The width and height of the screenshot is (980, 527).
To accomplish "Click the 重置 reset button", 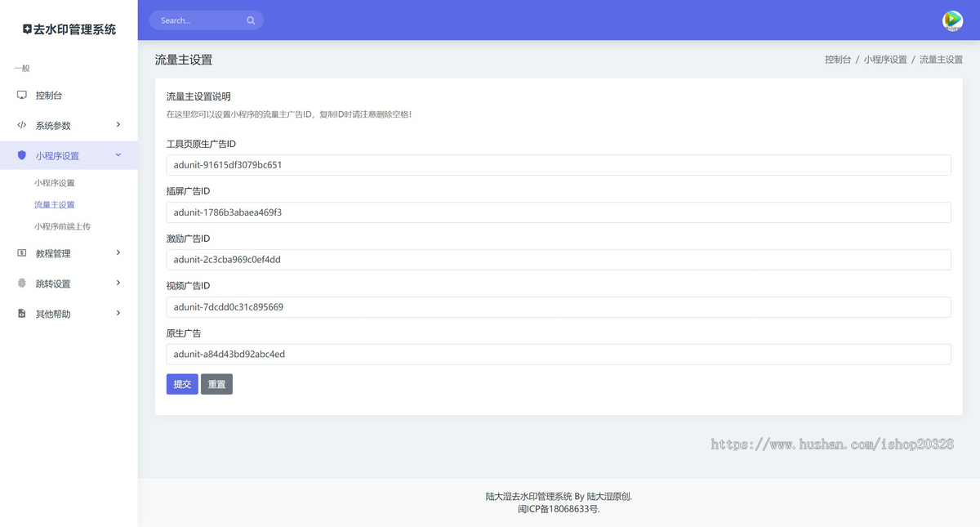I will tap(216, 384).
